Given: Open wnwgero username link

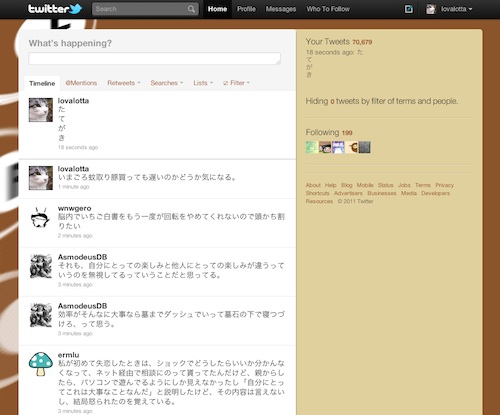Looking at the screenshot, I should click(74, 208).
